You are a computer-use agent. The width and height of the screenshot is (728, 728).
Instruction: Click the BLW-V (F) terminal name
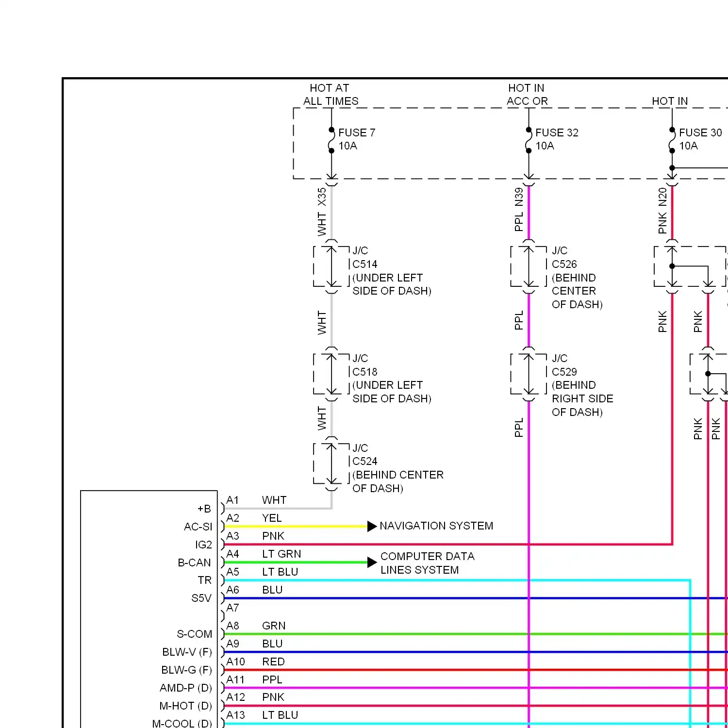point(187,652)
